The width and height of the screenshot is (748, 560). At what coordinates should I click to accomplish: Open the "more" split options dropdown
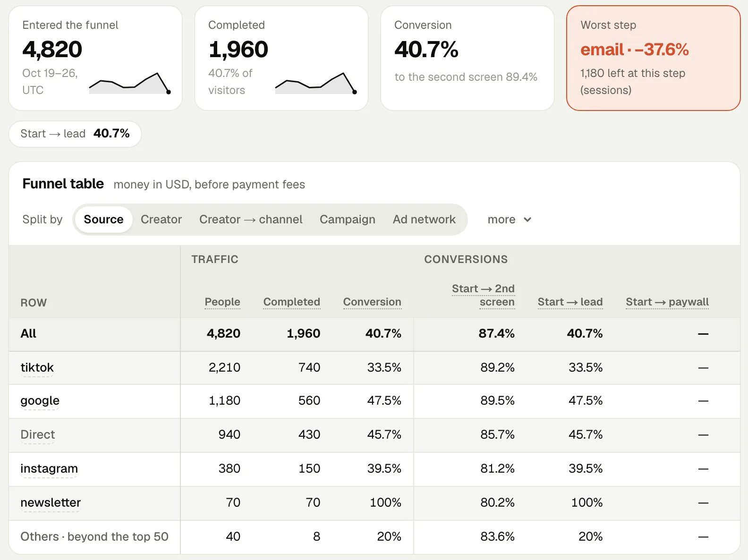click(510, 220)
